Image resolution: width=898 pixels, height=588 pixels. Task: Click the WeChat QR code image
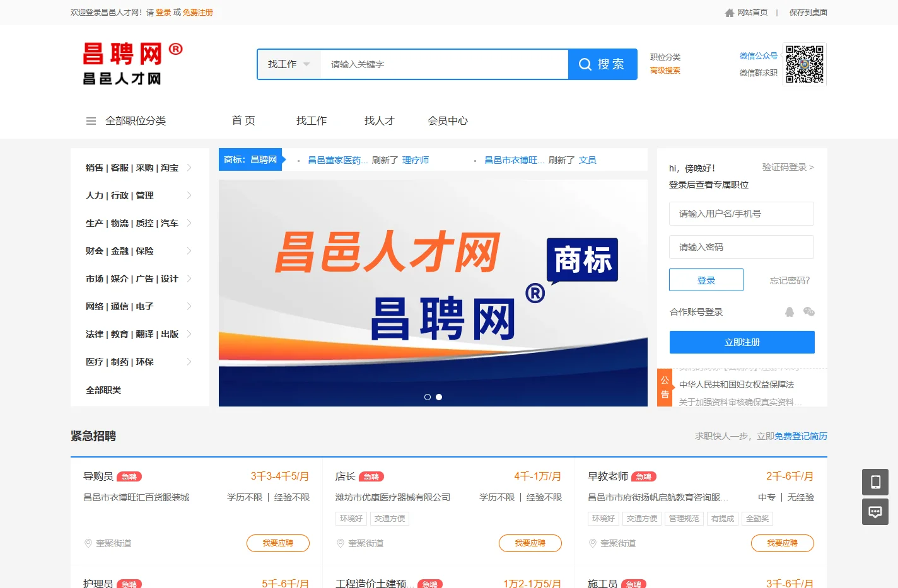click(x=805, y=64)
